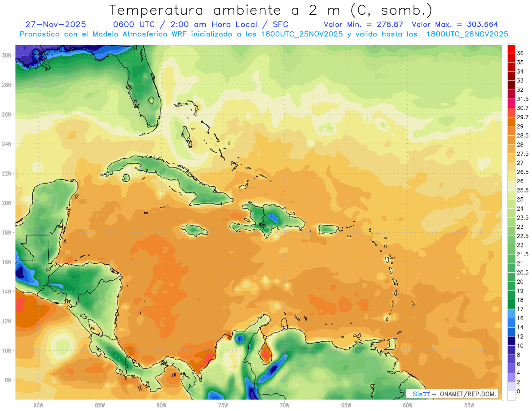The width and height of the screenshot is (532, 411).
Task: Click the color scale value '21.5'
Action: (x=523, y=254)
